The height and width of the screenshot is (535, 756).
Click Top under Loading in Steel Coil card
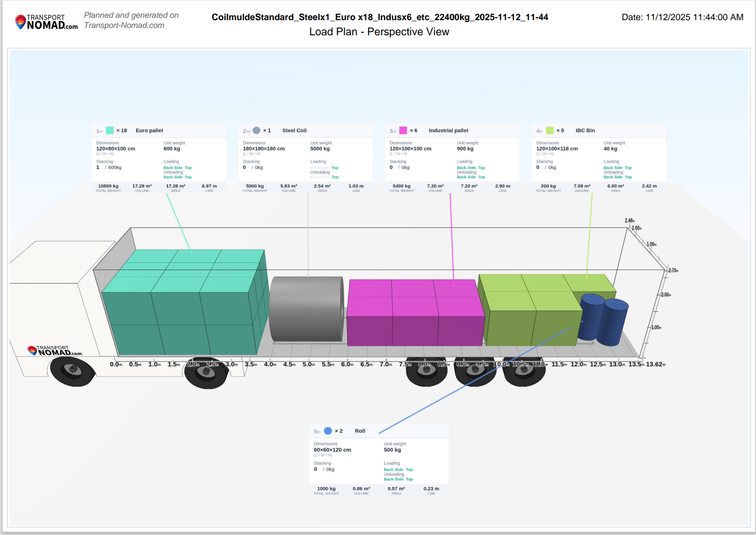(x=335, y=168)
